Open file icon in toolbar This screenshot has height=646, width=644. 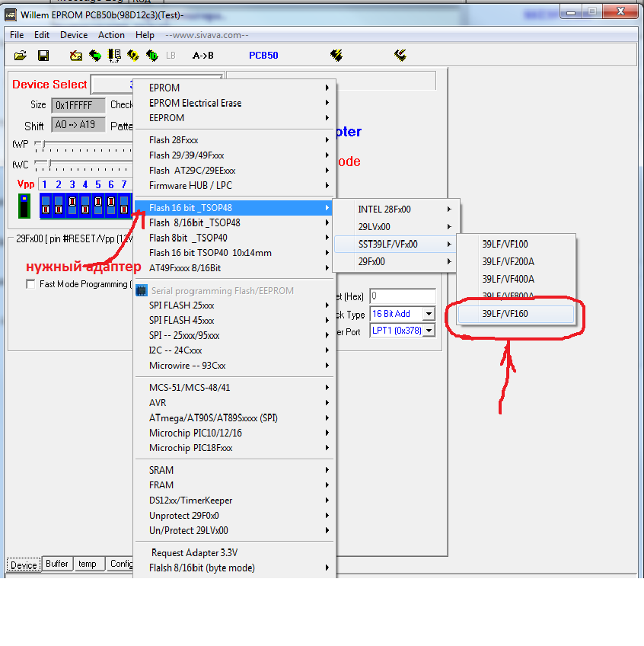click(21, 55)
